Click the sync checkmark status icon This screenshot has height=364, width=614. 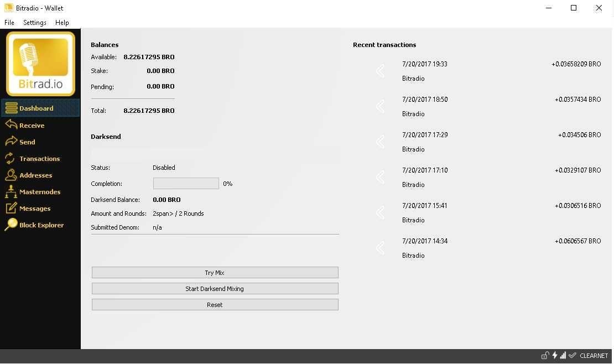[x=572, y=355]
